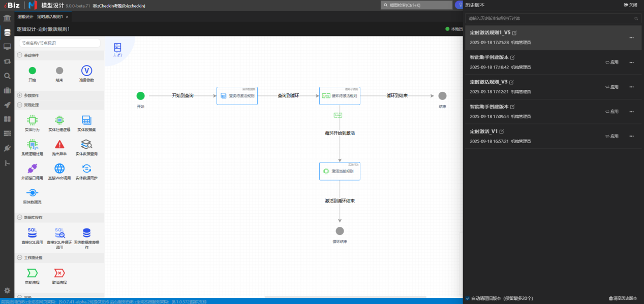Screen dimensions: 644x304
Task: Collapse the 基础事件 section
Action: pyautogui.click(x=20, y=55)
